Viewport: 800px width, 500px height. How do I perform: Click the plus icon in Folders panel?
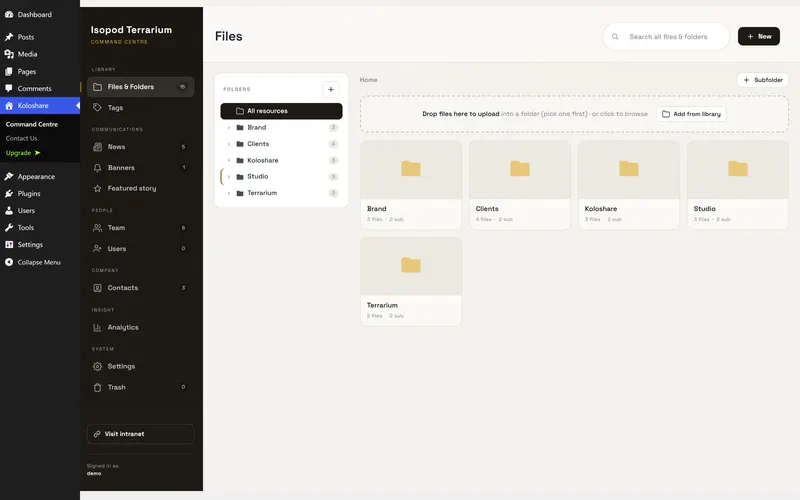click(331, 89)
